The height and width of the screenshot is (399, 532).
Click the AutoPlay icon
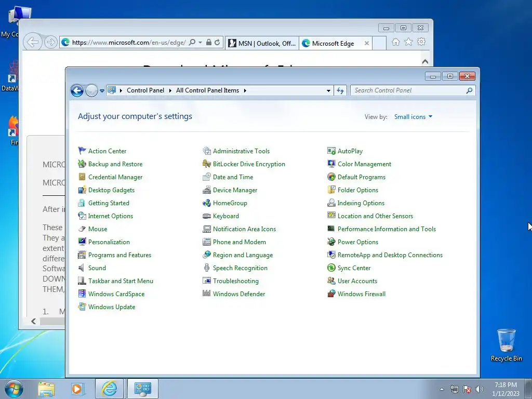pyautogui.click(x=331, y=151)
